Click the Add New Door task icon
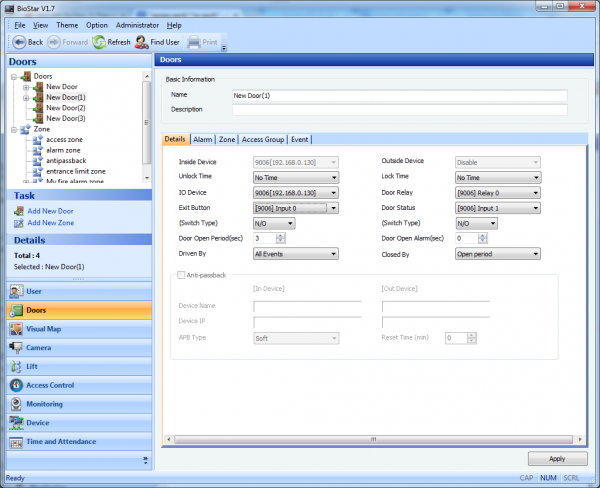600x488 pixels. tap(20, 211)
